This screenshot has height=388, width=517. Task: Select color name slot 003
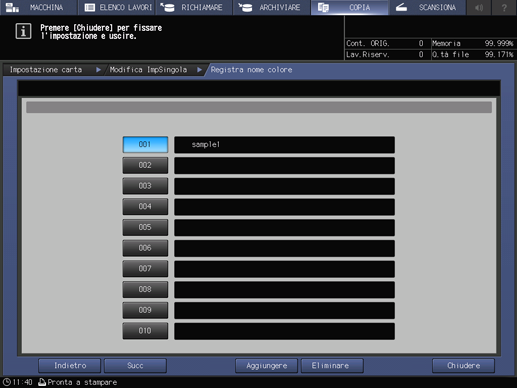tap(145, 186)
